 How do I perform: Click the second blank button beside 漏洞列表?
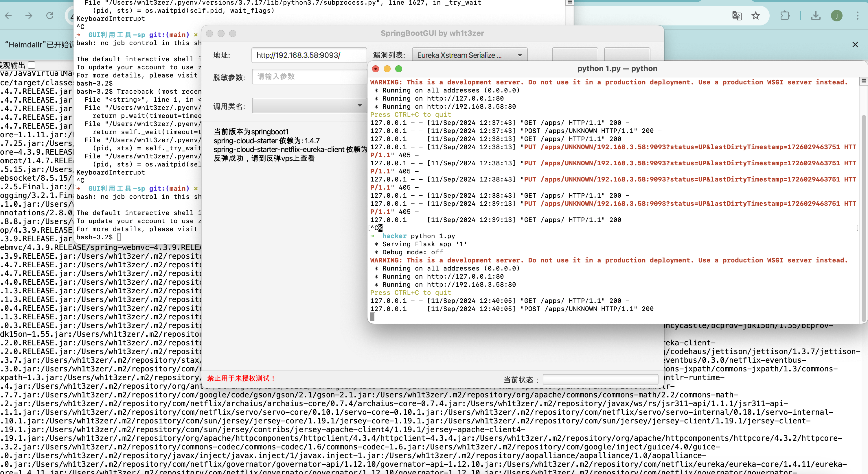(x=627, y=55)
